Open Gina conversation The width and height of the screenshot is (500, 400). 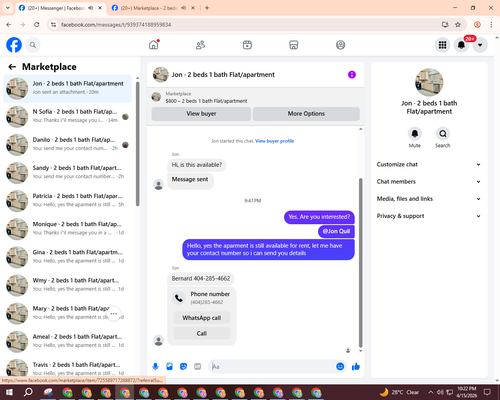pyautogui.click(x=67, y=257)
